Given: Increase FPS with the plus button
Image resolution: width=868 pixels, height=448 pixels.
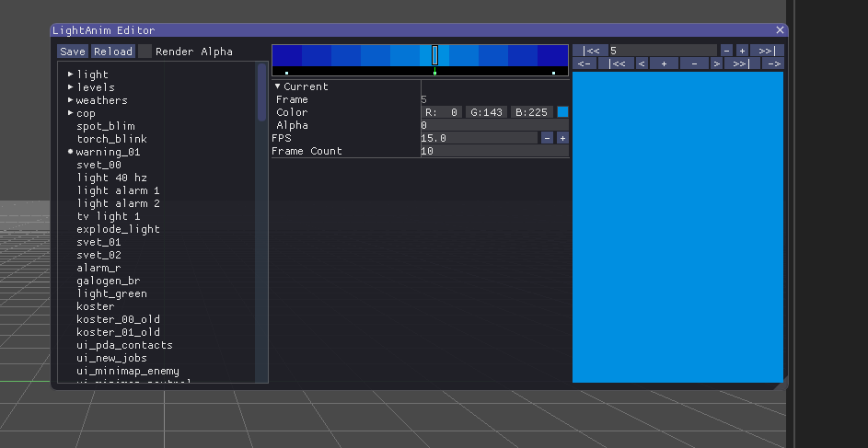Looking at the screenshot, I should point(562,138).
